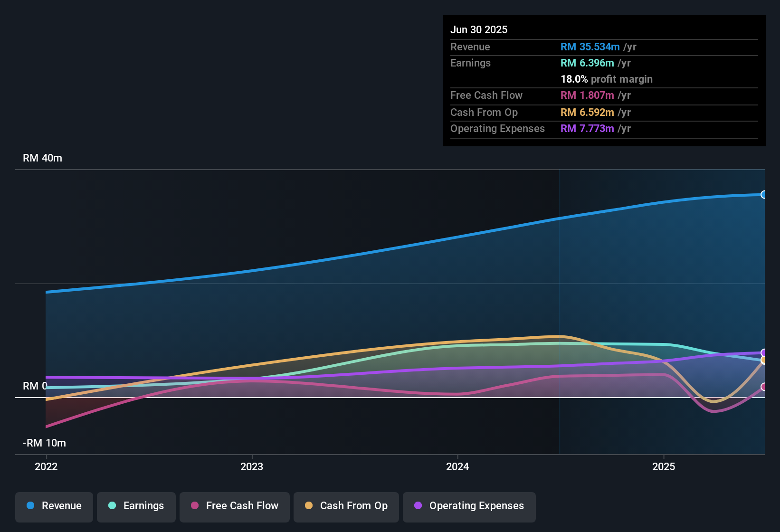Select the pink Free Cash Flow legend dot
780x532 pixels.
click(195, 506)
